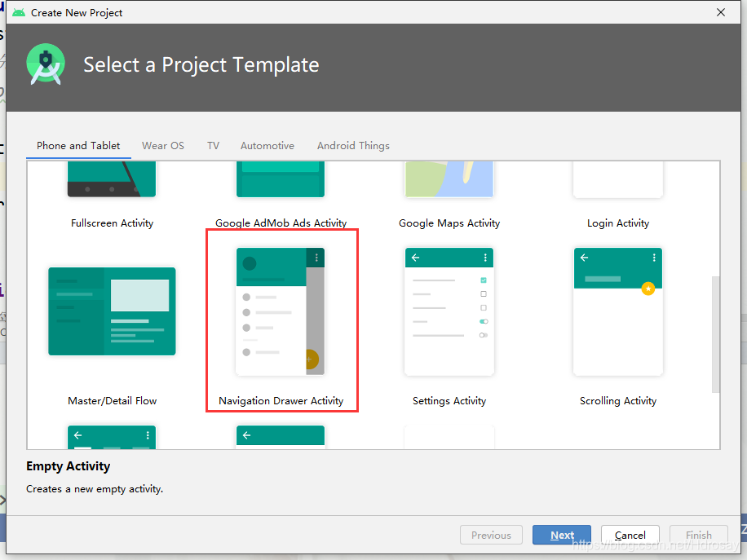Screen dimensions: 747x560
Task: Click the Previous button
Action: point(491,535)
